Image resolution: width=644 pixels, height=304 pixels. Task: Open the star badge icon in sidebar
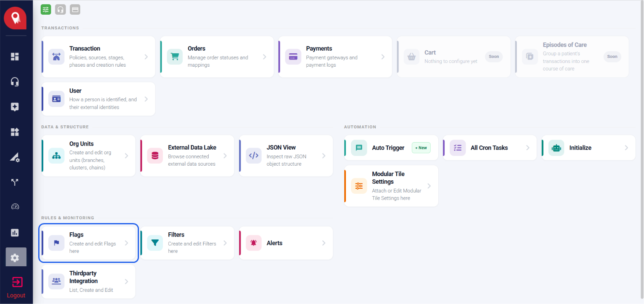click(15, 107)
